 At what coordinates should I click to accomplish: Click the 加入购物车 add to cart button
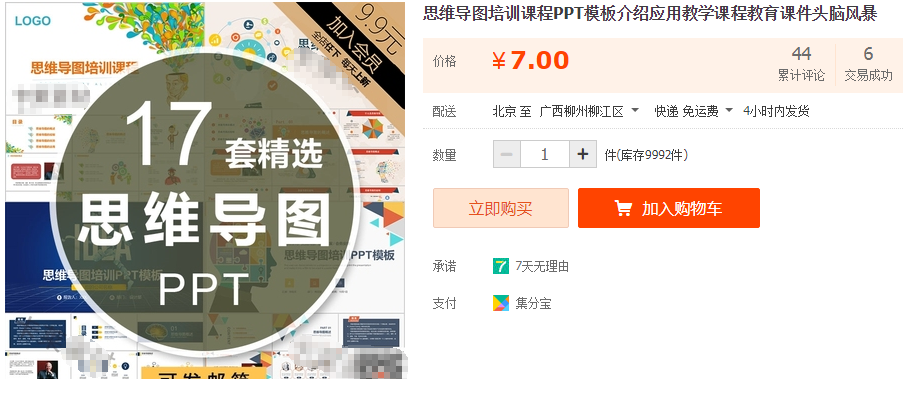point(668,208)
